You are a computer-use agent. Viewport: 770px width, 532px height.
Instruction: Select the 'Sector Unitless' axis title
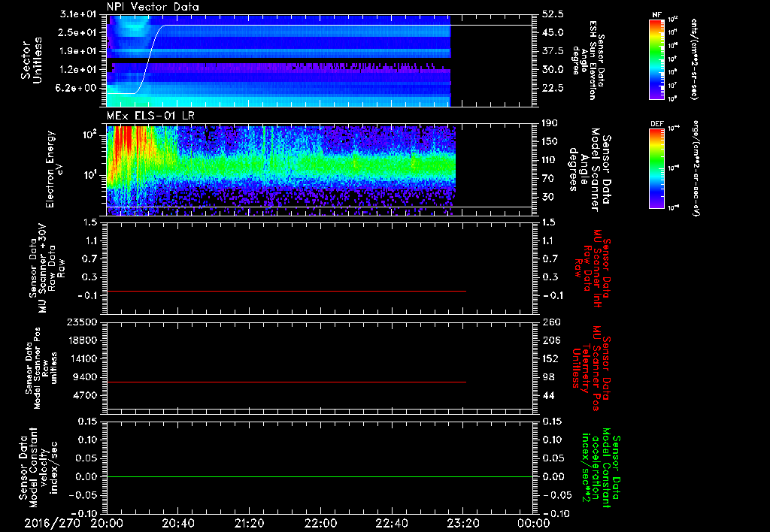tap(32, 60)
